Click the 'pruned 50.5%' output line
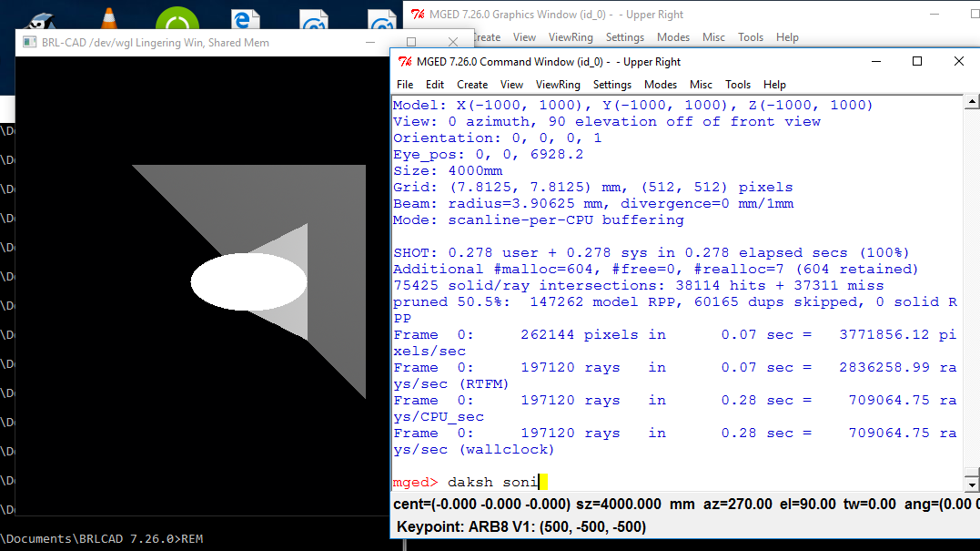980x551 pixels. pyautogui.click(x=675, y=310)
